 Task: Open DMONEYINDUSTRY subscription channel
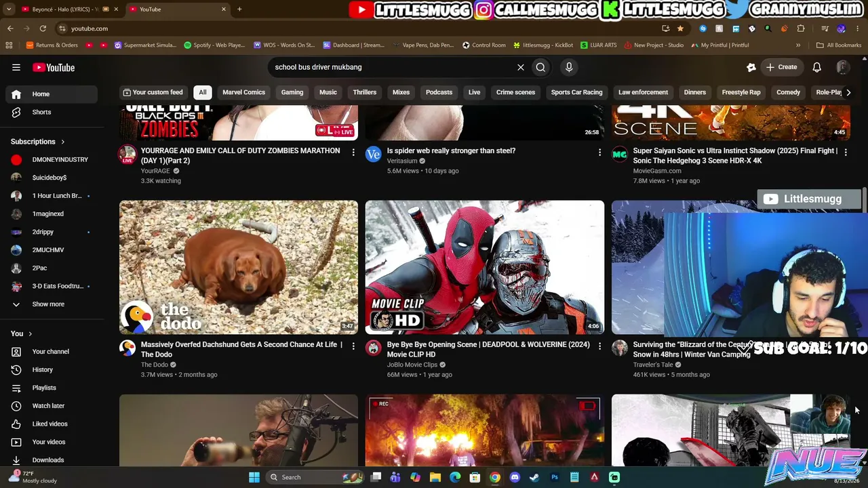52,159
